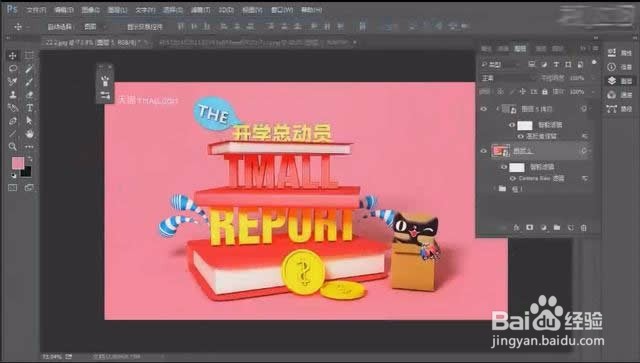Create new layer icon in Layers panel
The width and height of the screenshot is (640, 363).
[571, 227]
